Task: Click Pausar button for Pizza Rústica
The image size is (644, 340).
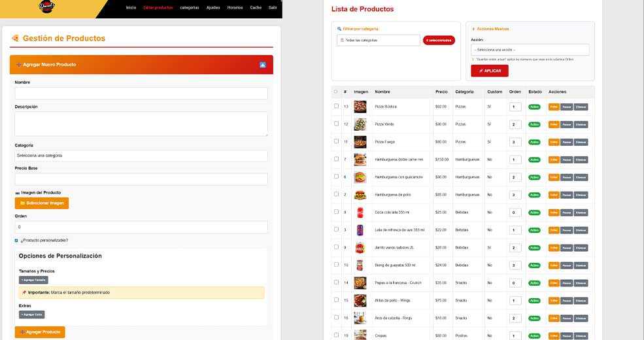Action: [567, 107]
